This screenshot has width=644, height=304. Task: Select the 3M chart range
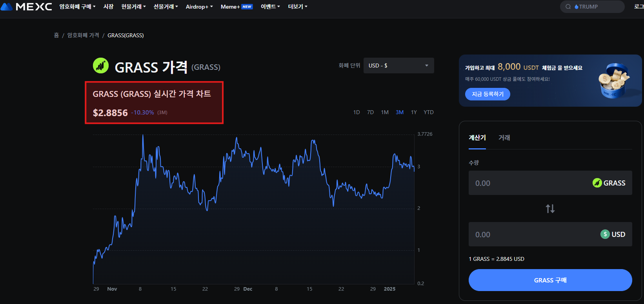pos(400,112)
